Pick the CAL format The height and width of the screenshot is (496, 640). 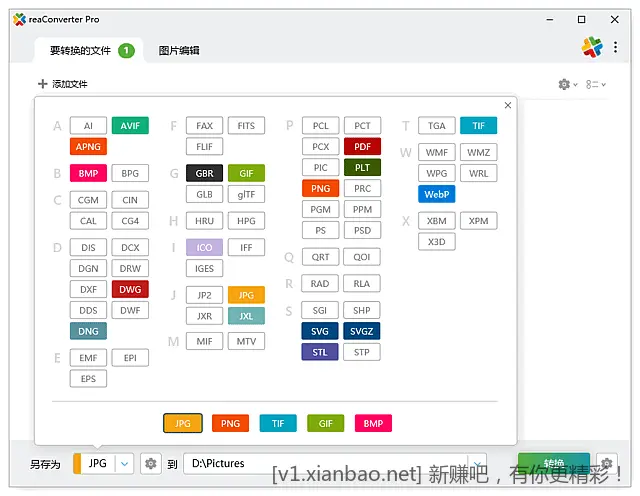pos(88,221)
